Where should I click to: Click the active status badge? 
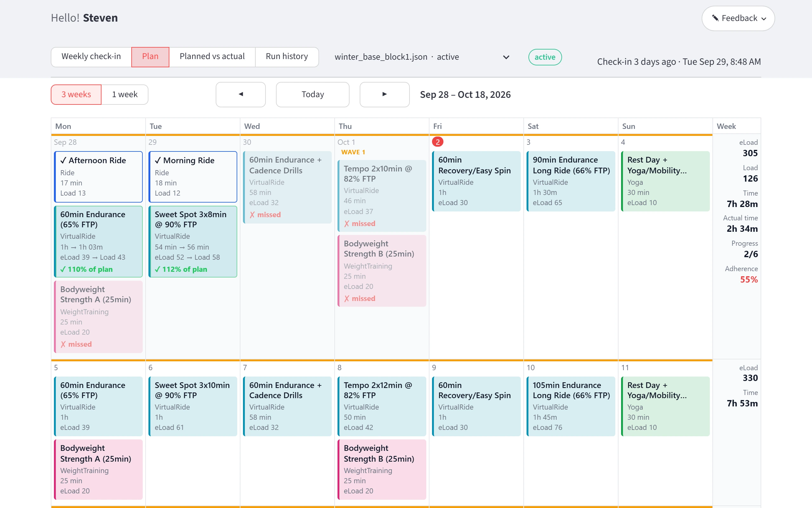pyautogui.click(x=545, y=57)
